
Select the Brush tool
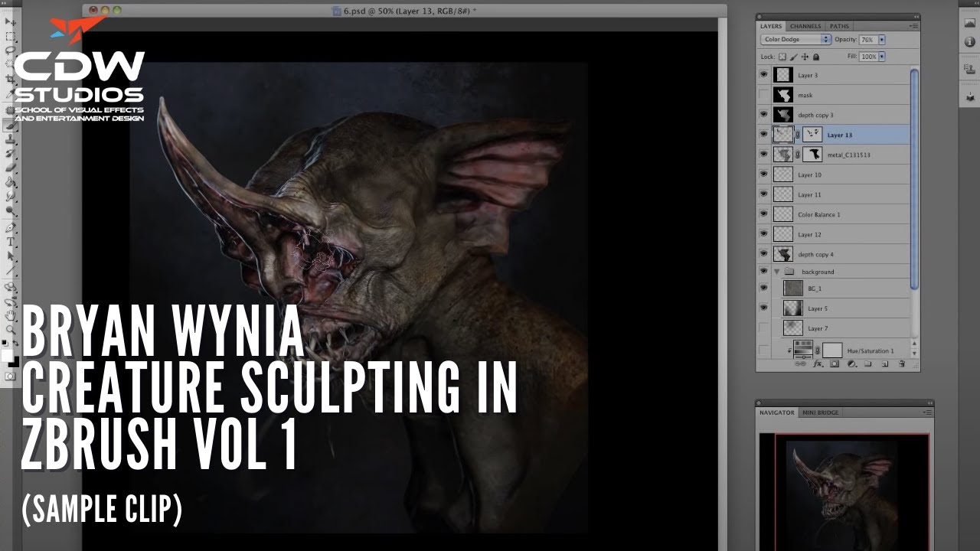pyautogui.click(x=11, y=124)
